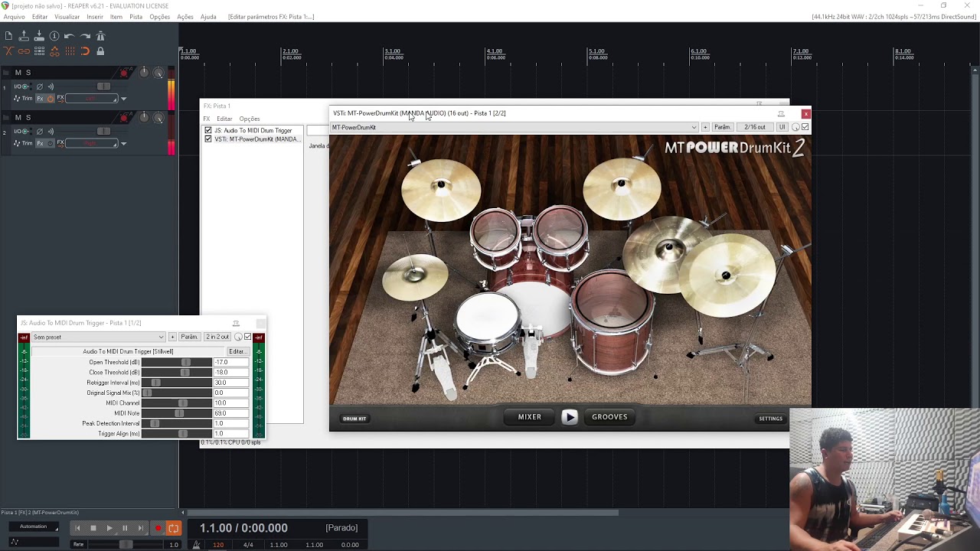This screenshot has height=551, width=980.
Task: Open the Opções menu in FX window
Action: pyautogui.click(x=250, y=119)
